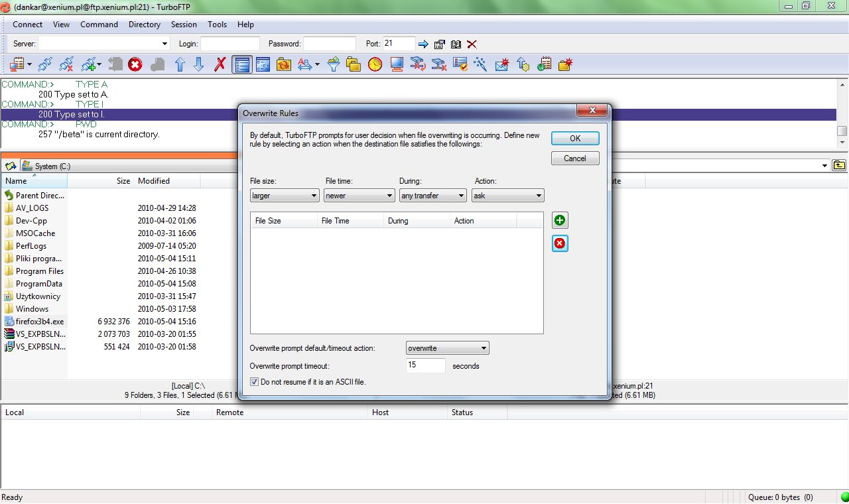Click the folder synchronize icon with orange arrows
Viewport: 849px width, 504px height.
tap(284, 64)
